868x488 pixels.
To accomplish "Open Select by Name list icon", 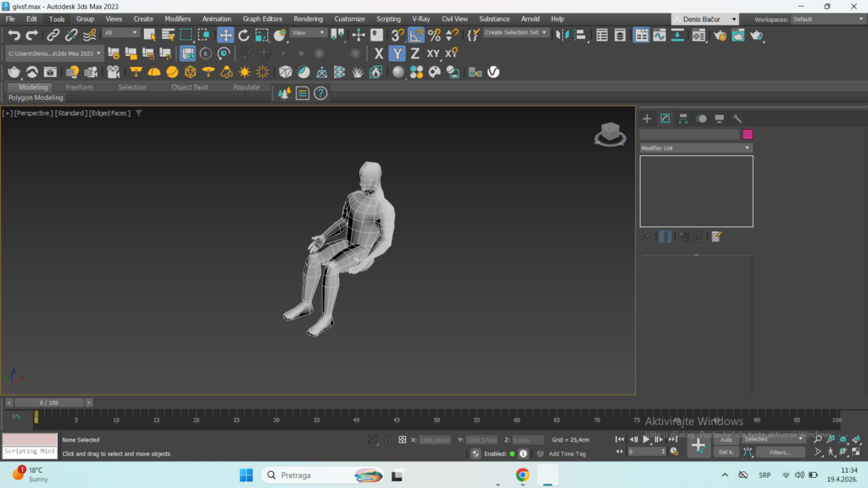I will (168, 35).
